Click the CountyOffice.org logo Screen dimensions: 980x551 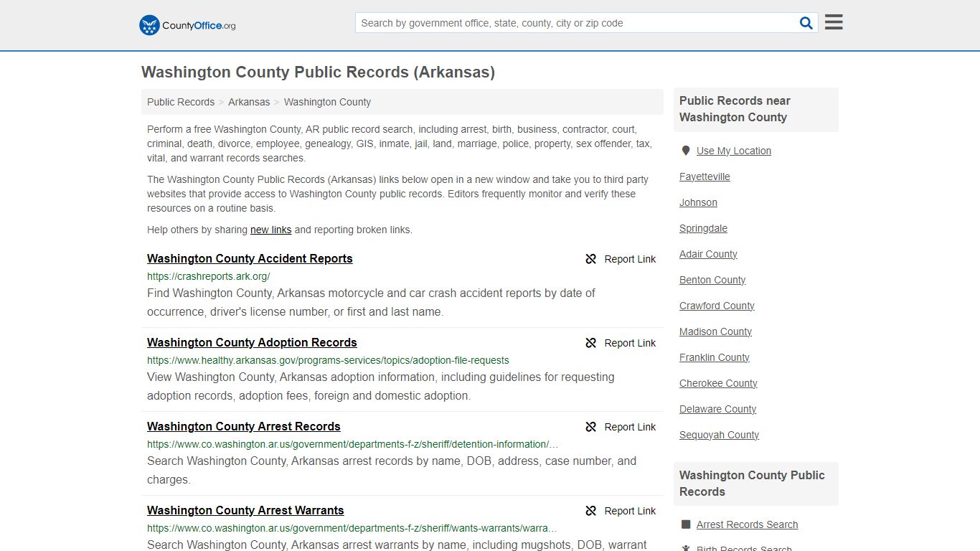coord(187,25)
